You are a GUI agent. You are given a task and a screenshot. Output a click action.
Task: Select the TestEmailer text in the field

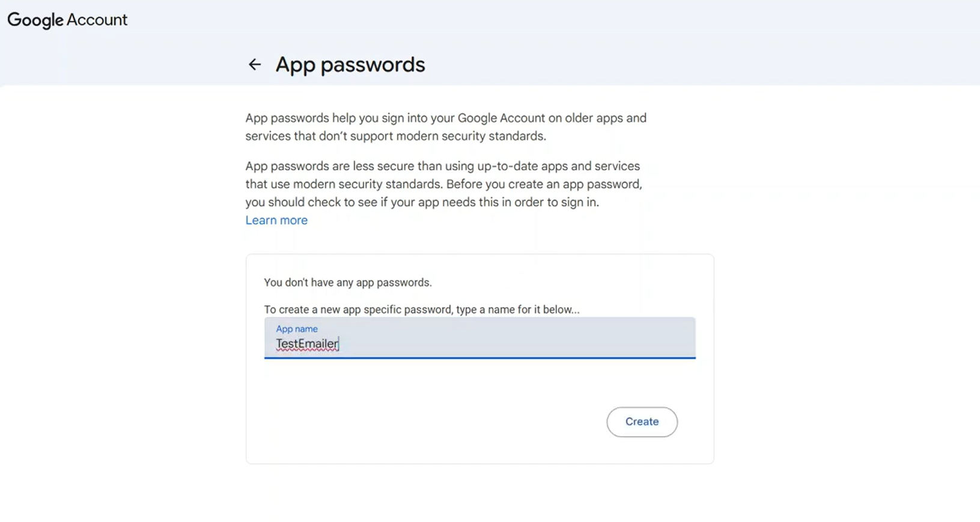point(306,343)
